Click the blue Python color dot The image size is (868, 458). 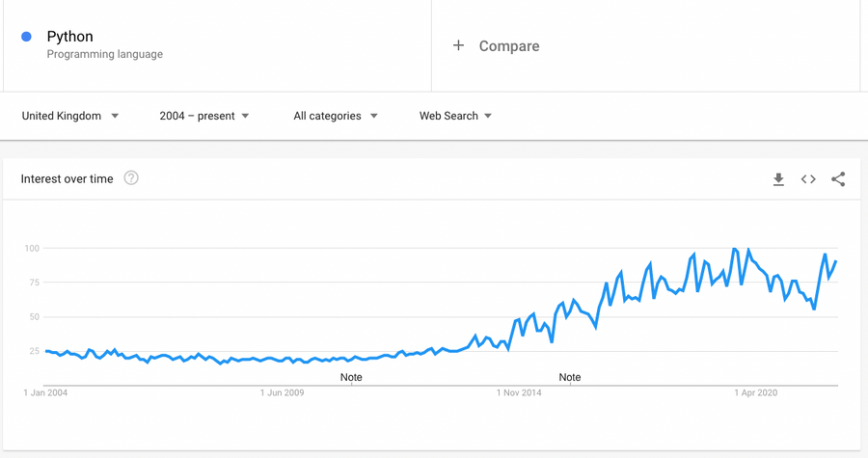click(26, 37)
